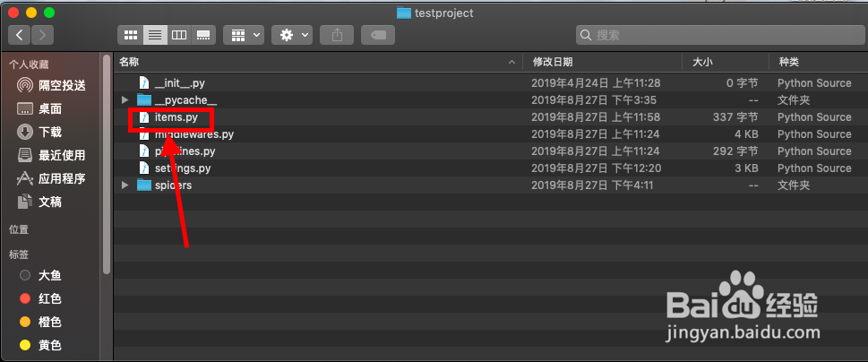The image size is (868, 362).
Task: Expand the __pycache__ folder
Action: point(125,100)
